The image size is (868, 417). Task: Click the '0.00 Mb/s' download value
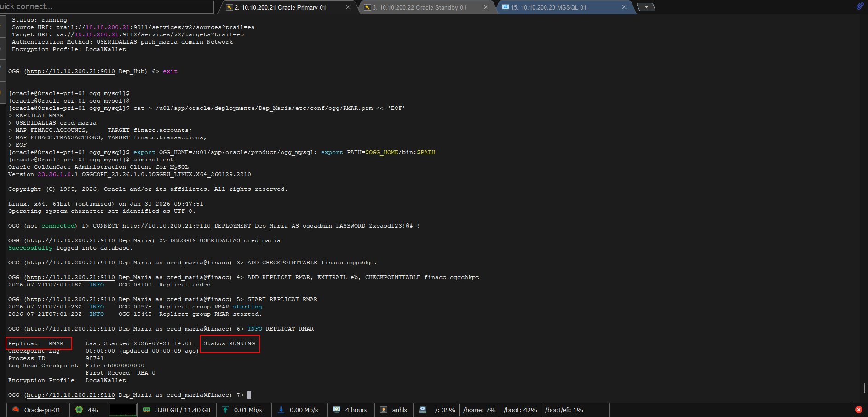point(304,410)
